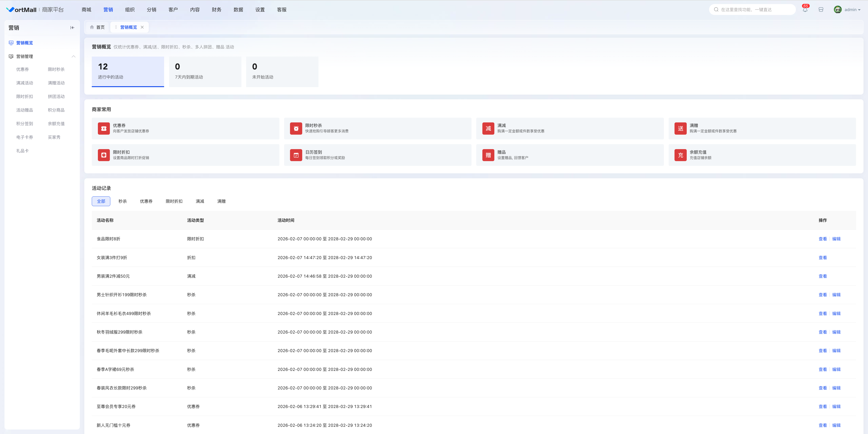
Task: Filter activity records by 秒杀
Action: pyautogui.click(x=123, y=201)
